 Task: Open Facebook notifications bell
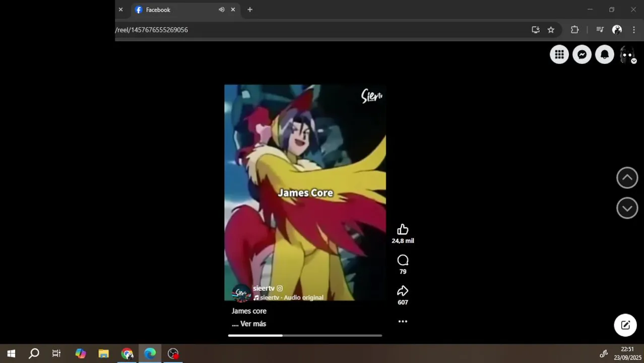pos(605,54)
